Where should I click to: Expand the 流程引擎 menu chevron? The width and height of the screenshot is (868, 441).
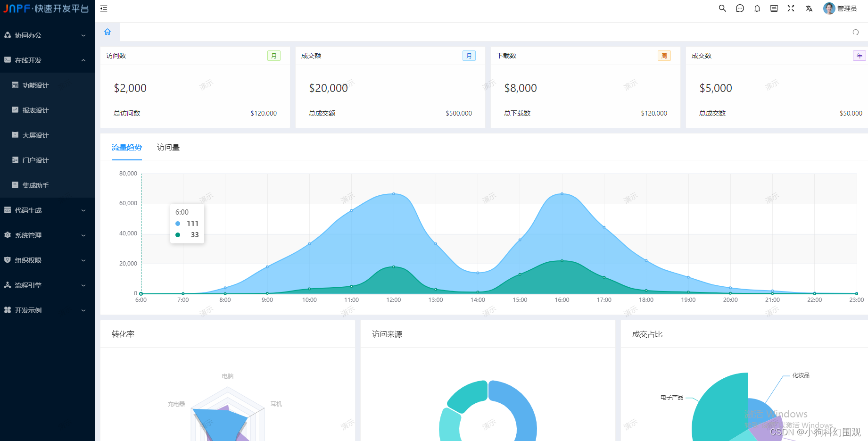tap(83, 285)
